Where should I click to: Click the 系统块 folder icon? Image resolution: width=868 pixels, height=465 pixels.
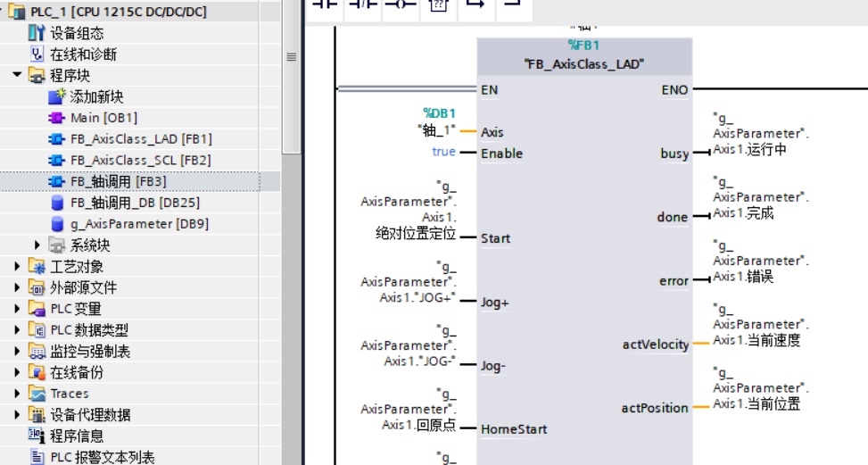56,245
